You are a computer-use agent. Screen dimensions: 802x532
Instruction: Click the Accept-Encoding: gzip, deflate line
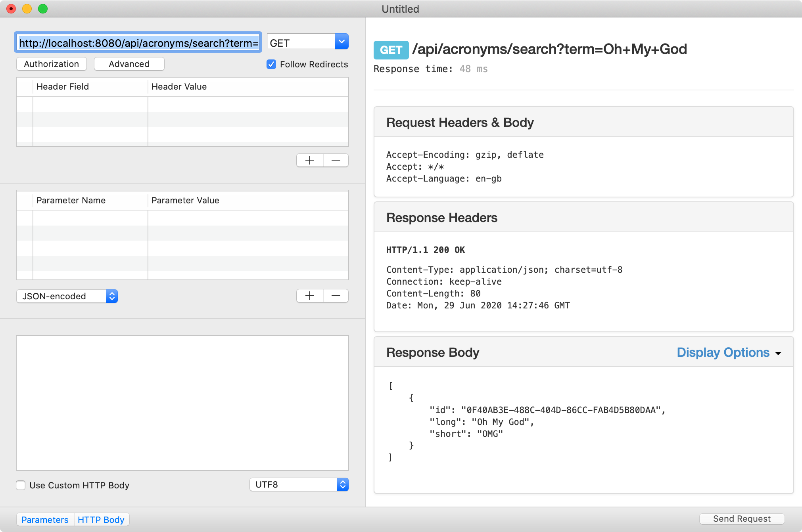465,155
